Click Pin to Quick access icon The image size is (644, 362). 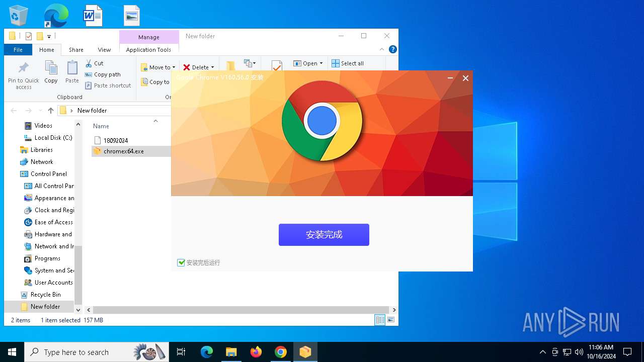pyautogui.click(x=24, y=75)
